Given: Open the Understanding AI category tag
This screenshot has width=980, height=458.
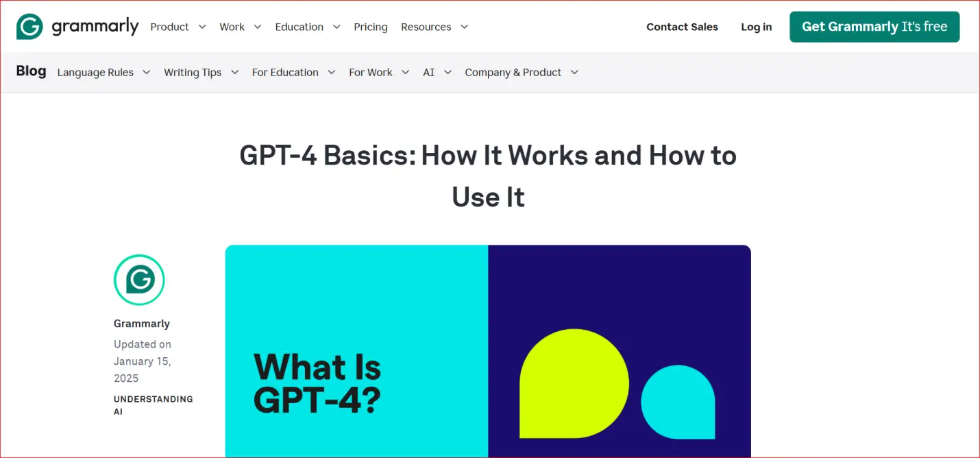Looking at the screenshot, I should click(x=153, y=405).
